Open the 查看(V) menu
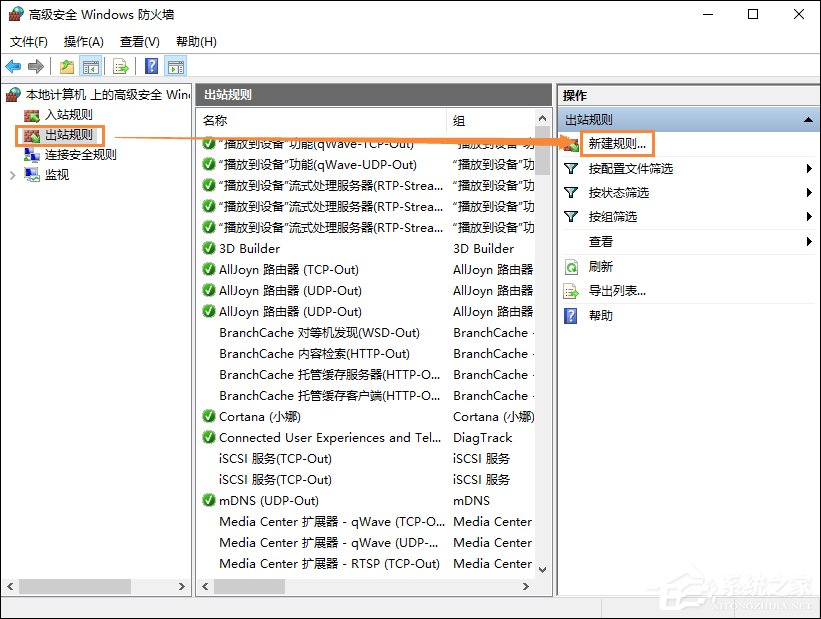Screen dimensions: 821x619 tap(138, 41)
